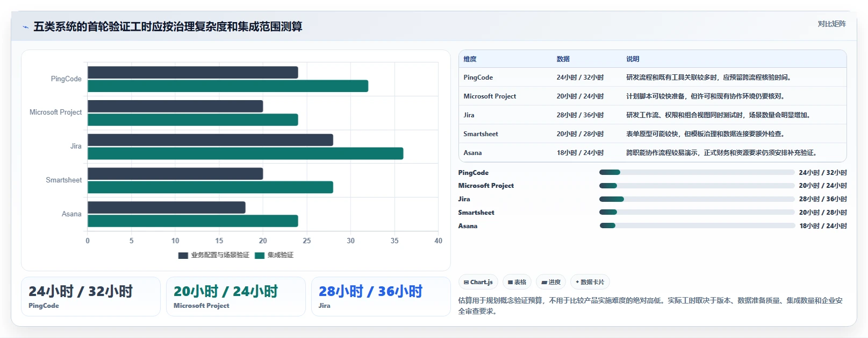The height and width of the screenshot is (338, 868).
Task: Click Microsoft Project's dark chart bar
Action: pyautogui.click(x=175, y=106)
